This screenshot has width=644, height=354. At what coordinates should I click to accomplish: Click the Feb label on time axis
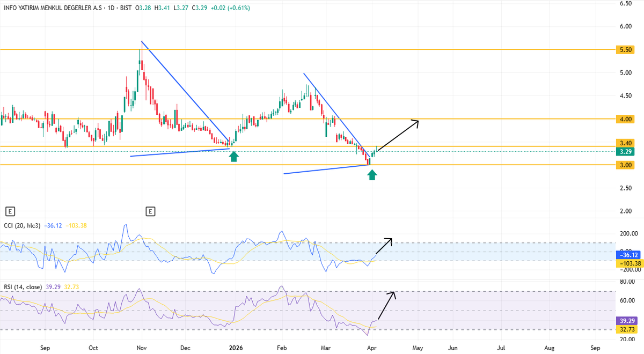[283, 348]
